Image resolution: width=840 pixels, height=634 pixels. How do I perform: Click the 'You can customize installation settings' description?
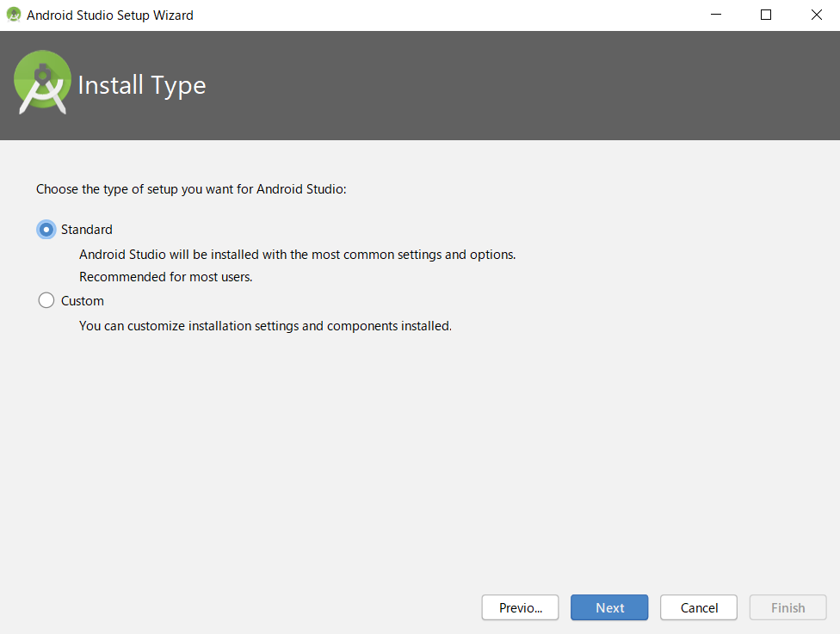point(265,326)
